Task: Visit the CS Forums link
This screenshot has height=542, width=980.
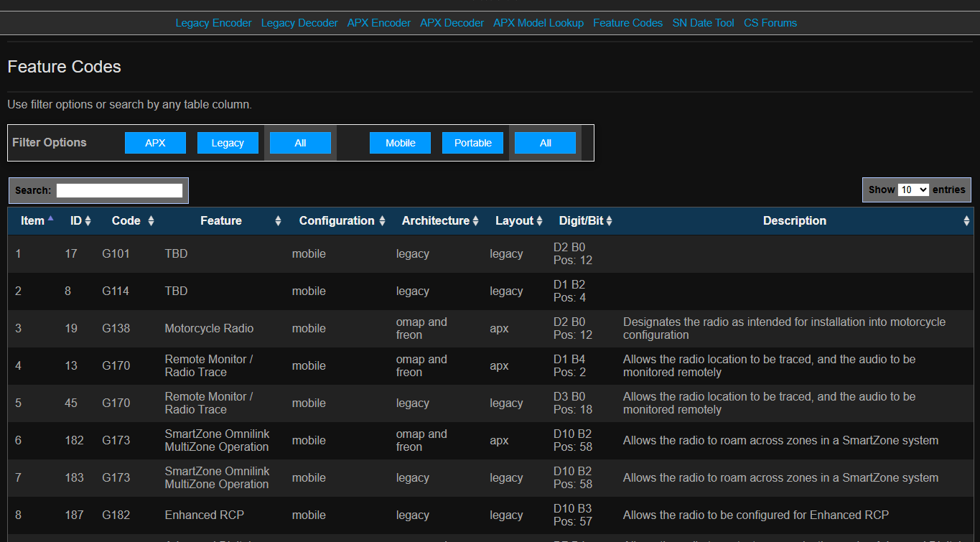Action: coord(770,23)
